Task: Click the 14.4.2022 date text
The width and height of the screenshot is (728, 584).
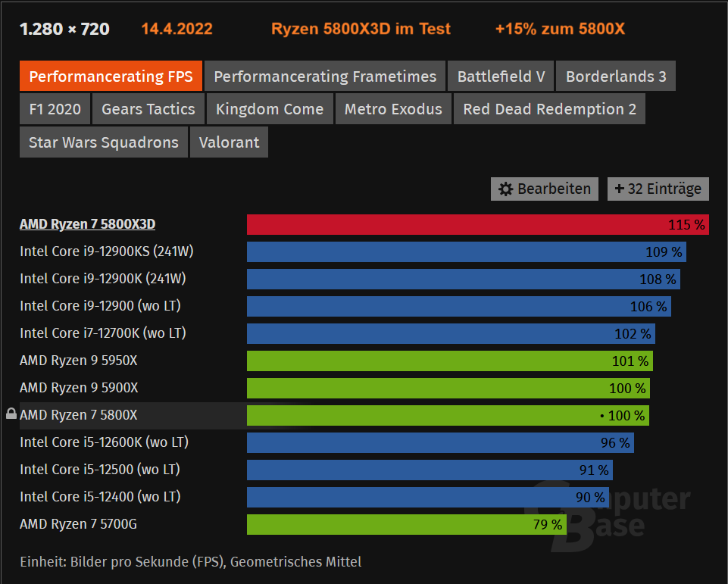Action: (177, 29)
